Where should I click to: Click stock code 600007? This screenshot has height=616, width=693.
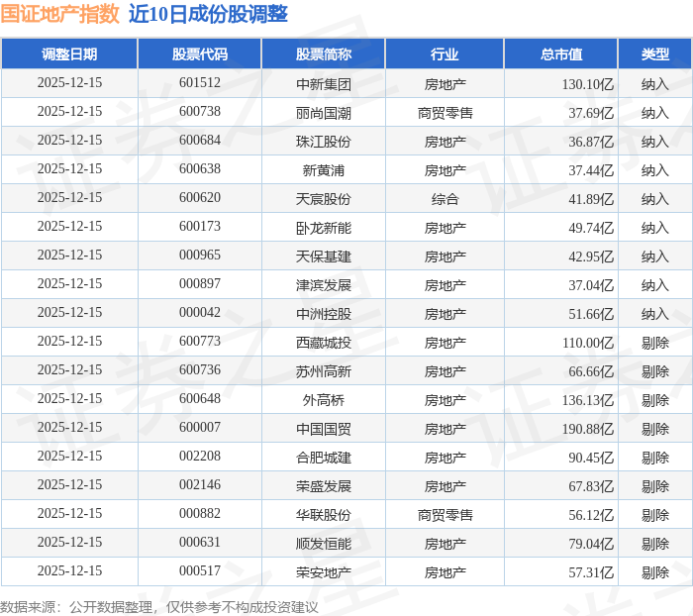click(x=200, y=428)
